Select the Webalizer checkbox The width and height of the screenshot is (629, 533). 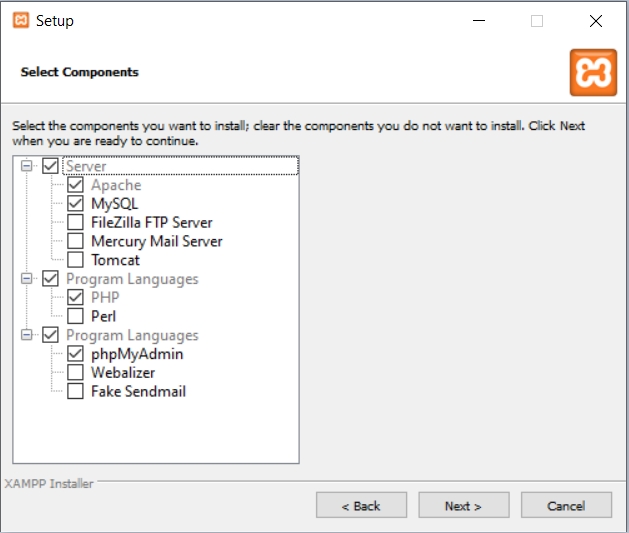[x=75, y=372]
